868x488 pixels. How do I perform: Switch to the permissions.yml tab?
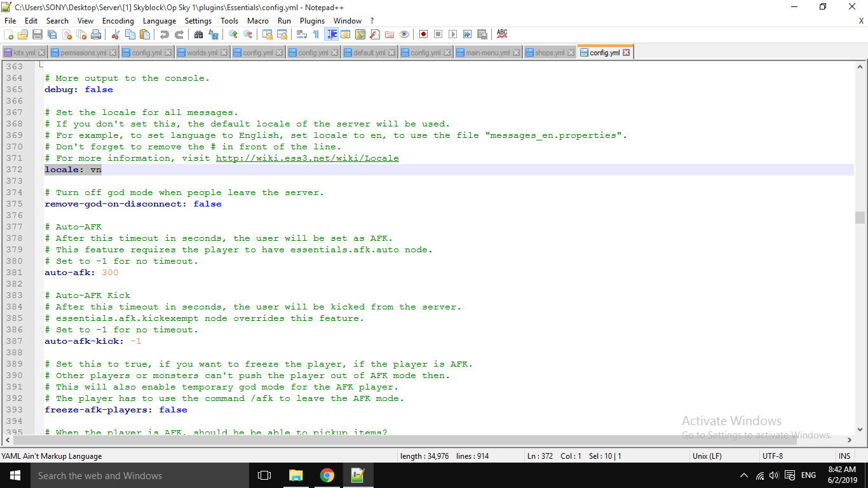(x=83, y=53)
